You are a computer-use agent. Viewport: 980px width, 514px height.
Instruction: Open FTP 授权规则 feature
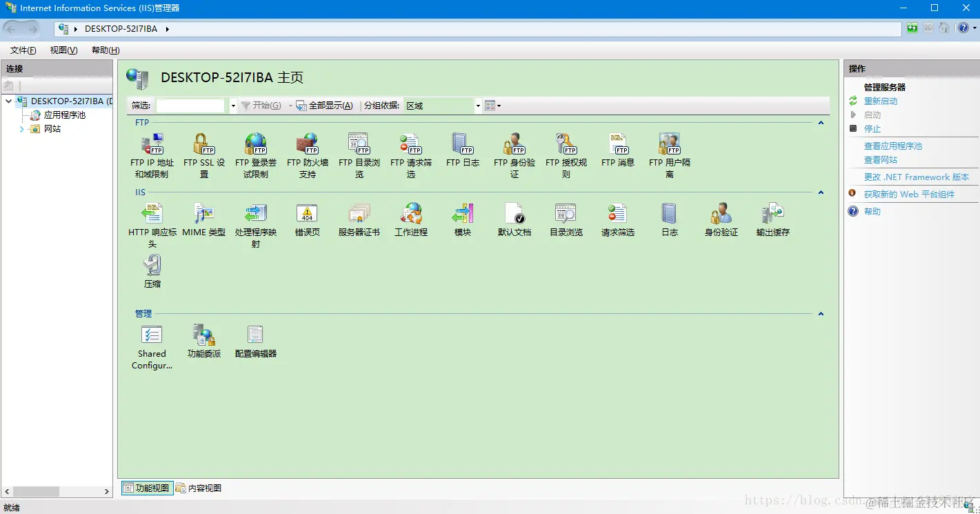[566, 156]
